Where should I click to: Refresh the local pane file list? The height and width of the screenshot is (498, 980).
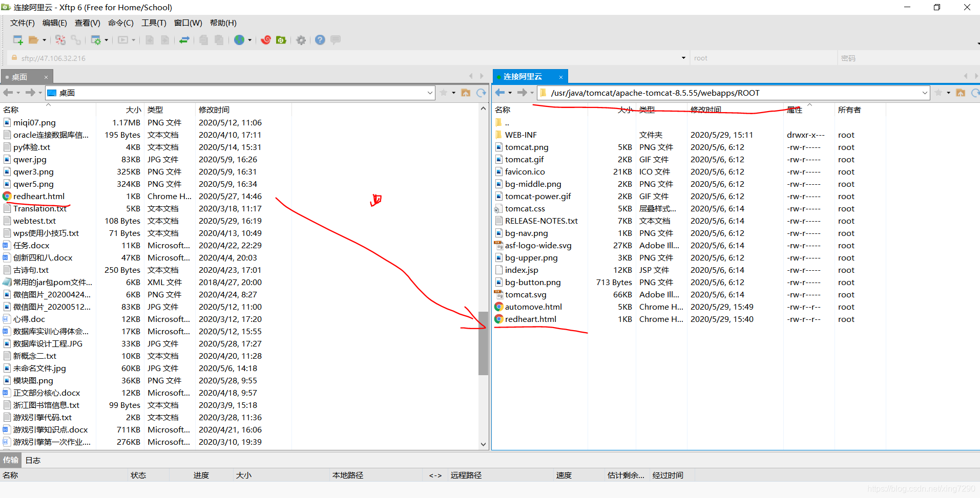pos(481,93)
